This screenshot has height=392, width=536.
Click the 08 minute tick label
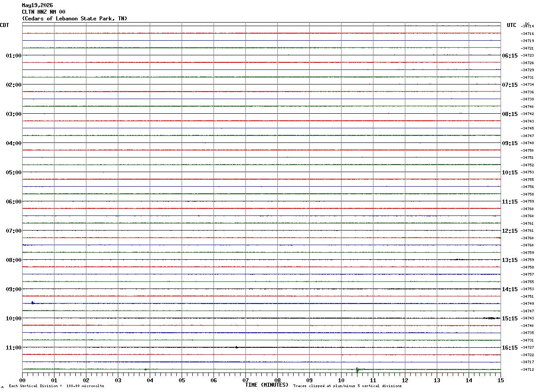[x=277, y=380]
